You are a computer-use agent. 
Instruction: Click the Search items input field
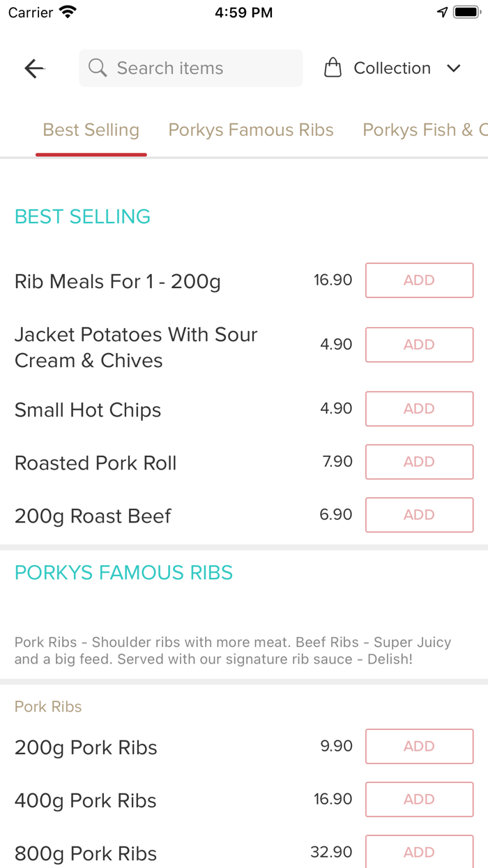(x=190, y=68)
